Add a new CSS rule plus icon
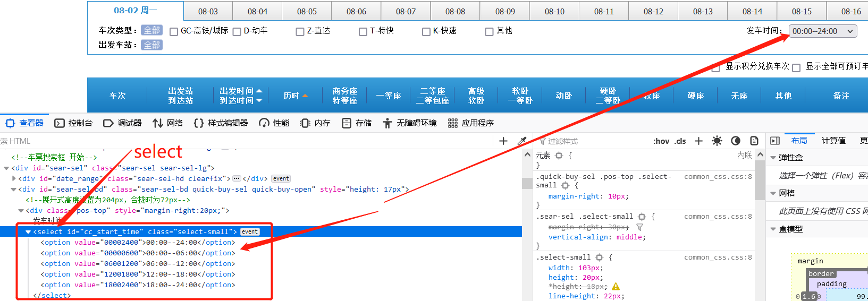 click(x=698, y=141)
